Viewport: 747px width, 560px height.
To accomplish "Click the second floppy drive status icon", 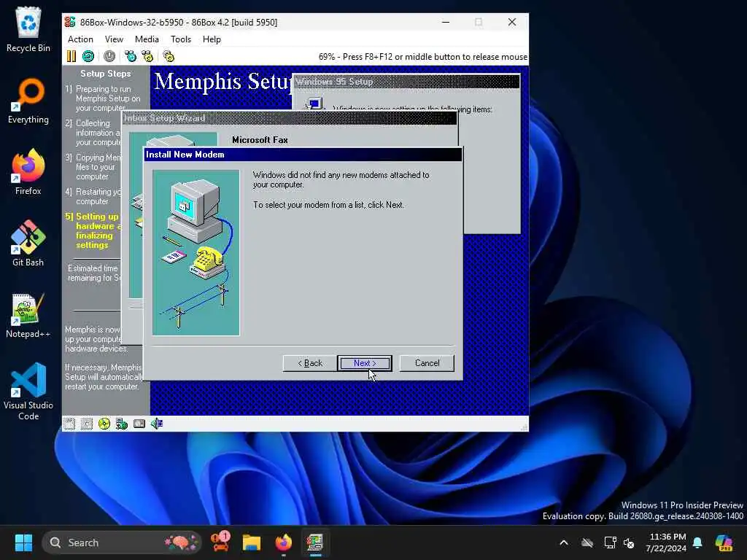I will point(87,424).
